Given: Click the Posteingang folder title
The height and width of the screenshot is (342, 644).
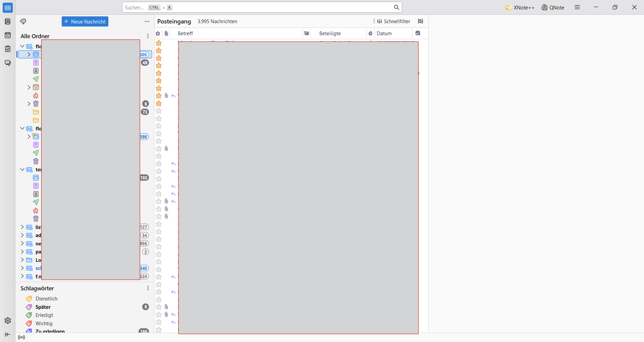Looking at the screenshot, I should [174, 21].
